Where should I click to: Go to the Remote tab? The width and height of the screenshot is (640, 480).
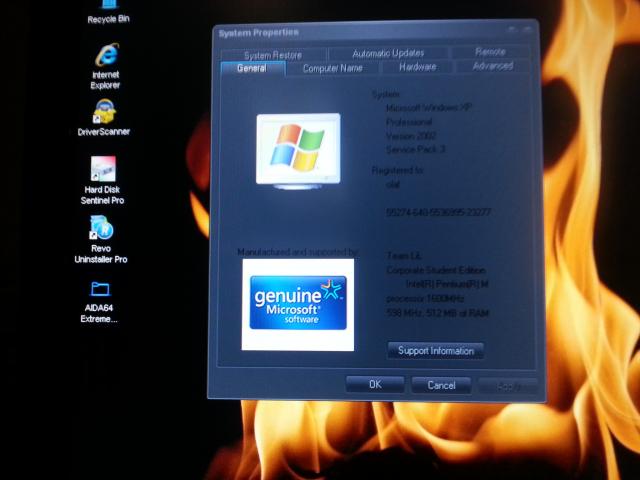pos(490,52)
